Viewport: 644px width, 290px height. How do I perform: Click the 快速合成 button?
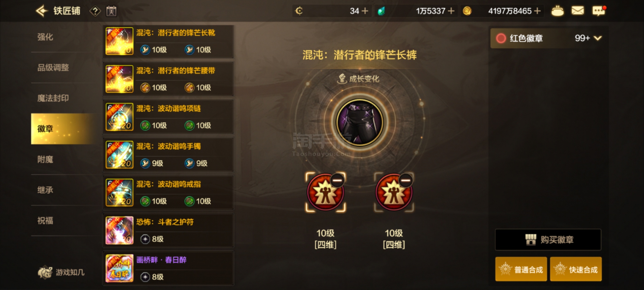point(576,269)
